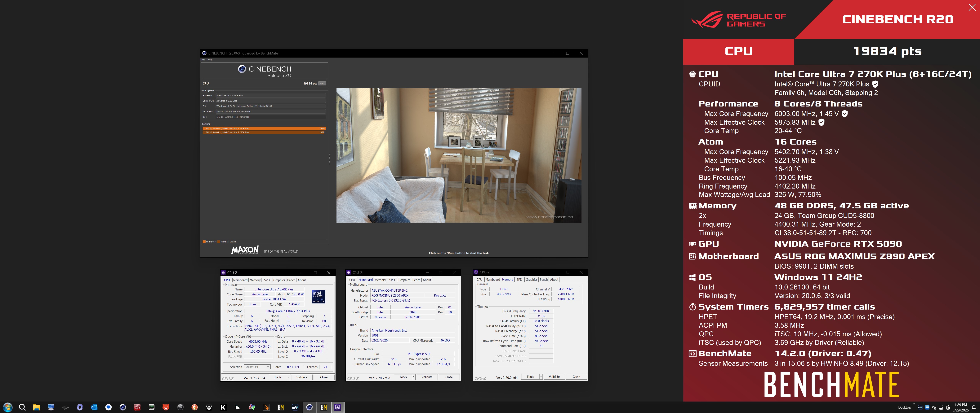Switch to the purple CPU-Z taskbar button
The width and height of the screenshot is (980, 413).
click(x=337, y=407)
